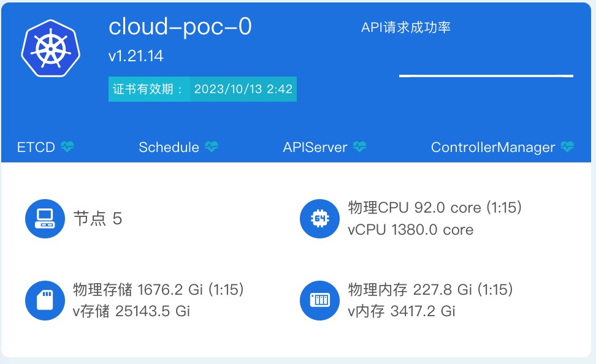Click the 节点 5 node count
The image size is (596, 364).
97,219
